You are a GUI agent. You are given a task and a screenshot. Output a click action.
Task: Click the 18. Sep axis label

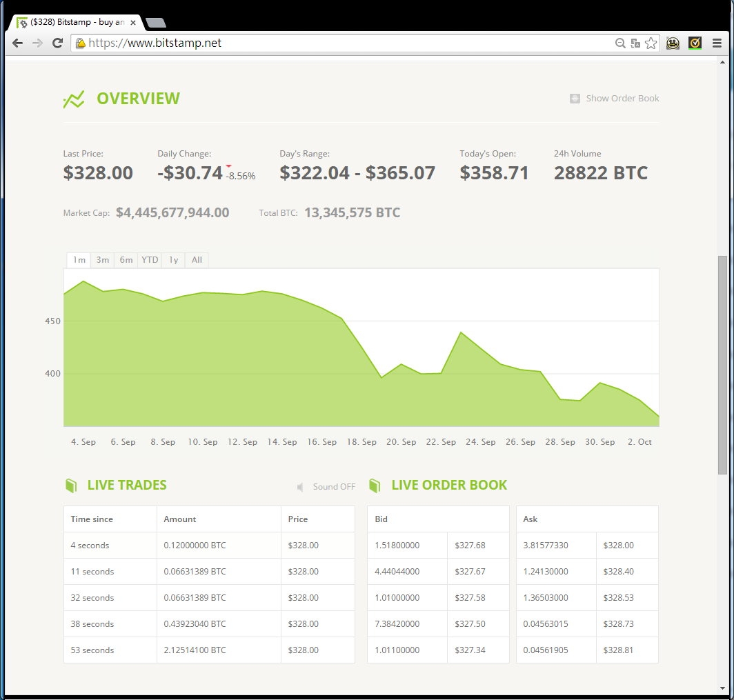(361, 441)
